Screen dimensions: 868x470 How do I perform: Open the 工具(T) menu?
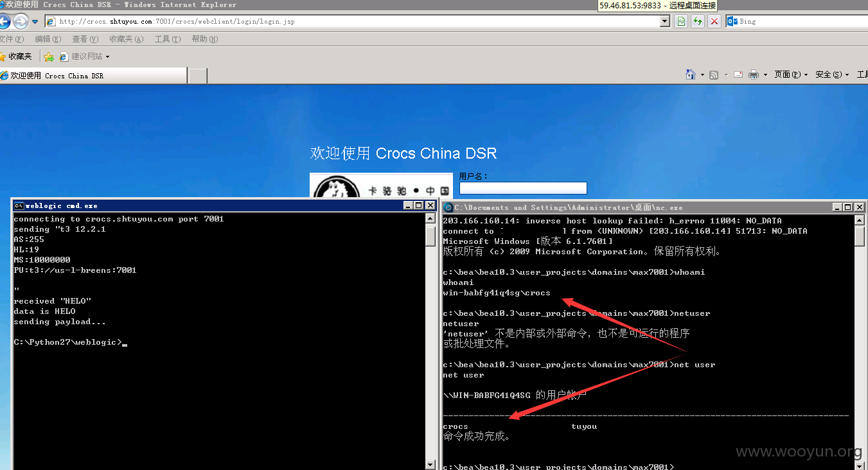click(x=168, y=39)
